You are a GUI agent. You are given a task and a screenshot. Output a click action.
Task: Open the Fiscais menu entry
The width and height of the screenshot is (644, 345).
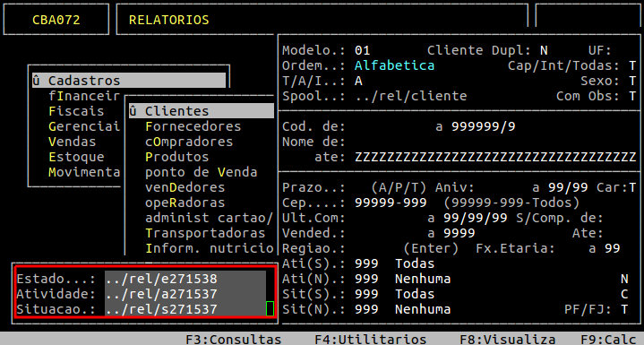[x=76, y=111]
